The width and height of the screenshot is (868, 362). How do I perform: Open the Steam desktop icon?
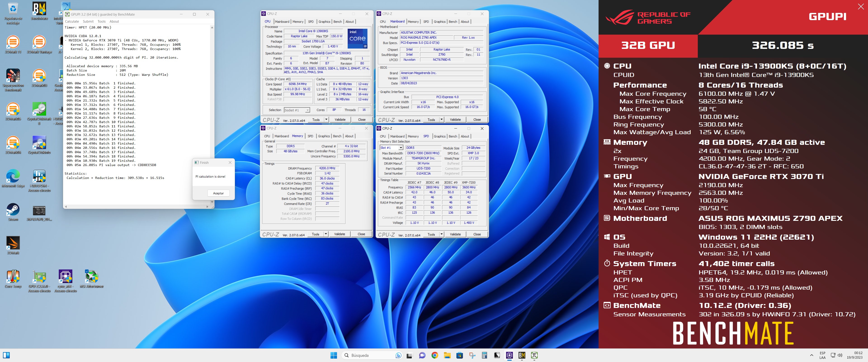[13, 212]
